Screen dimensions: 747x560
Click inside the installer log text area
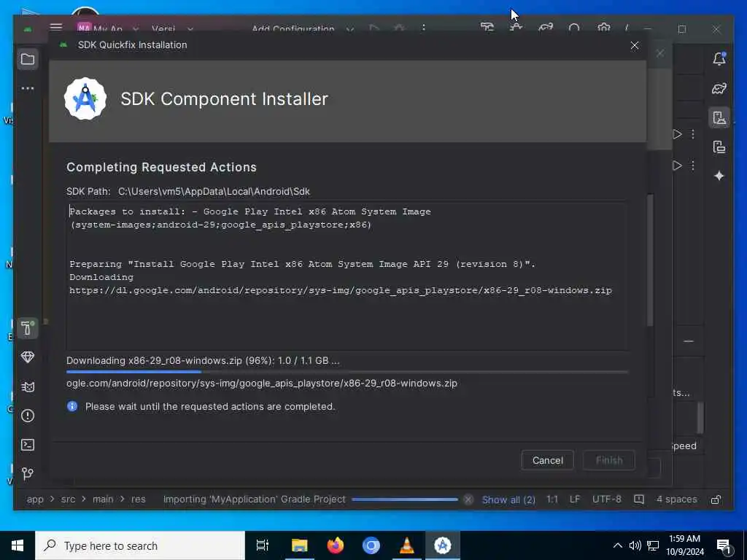pos(347,276)
